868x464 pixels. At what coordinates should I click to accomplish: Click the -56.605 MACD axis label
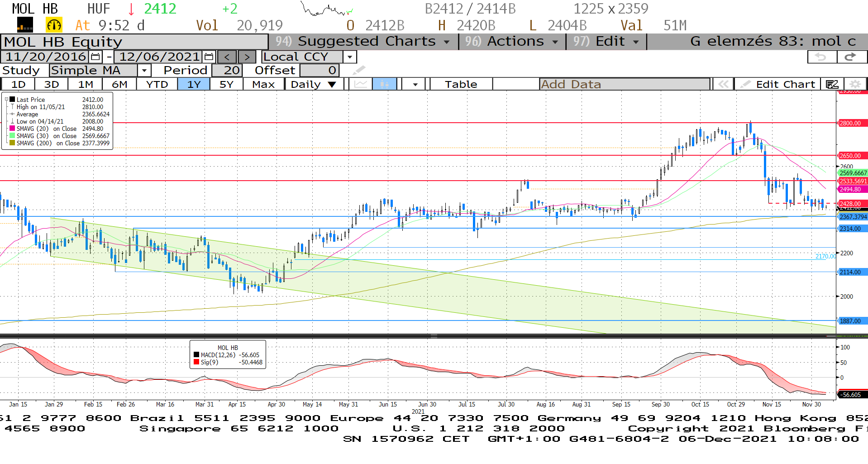tap(853, 395)
